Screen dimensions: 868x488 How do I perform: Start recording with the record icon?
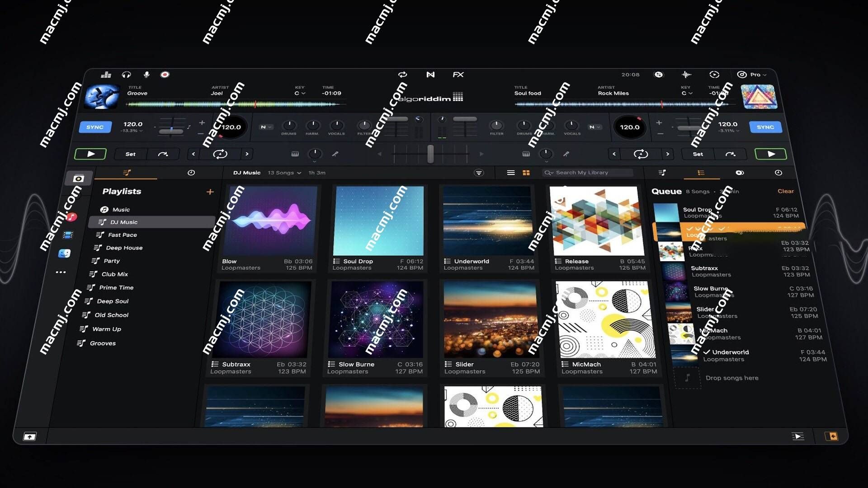(165, 75)
